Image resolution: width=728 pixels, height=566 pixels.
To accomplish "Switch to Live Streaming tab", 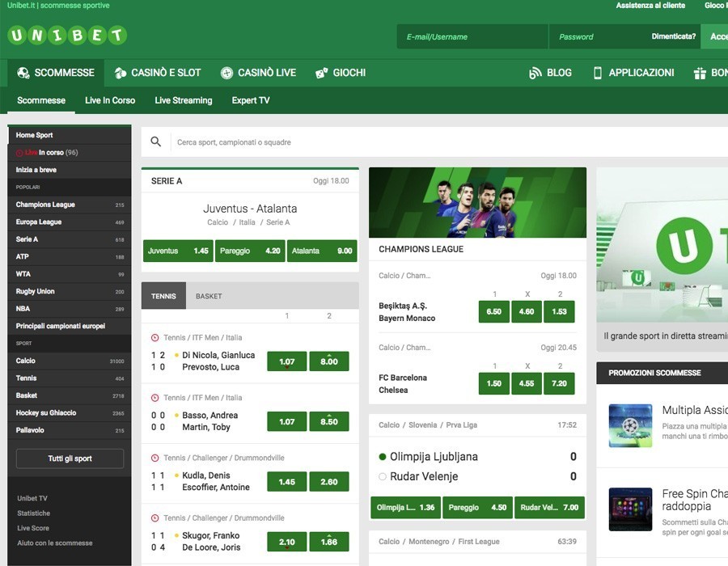I will point(184,100).
